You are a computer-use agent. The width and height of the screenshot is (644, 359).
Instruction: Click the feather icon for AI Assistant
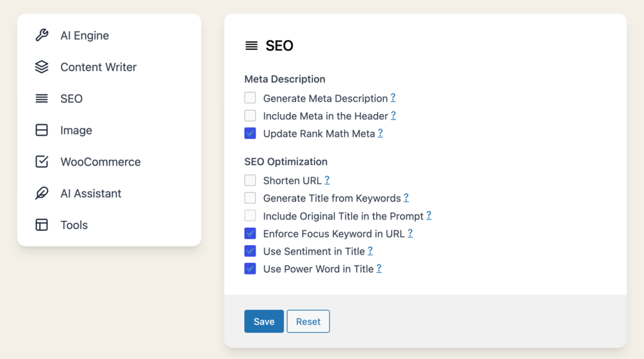click(42, 193)
